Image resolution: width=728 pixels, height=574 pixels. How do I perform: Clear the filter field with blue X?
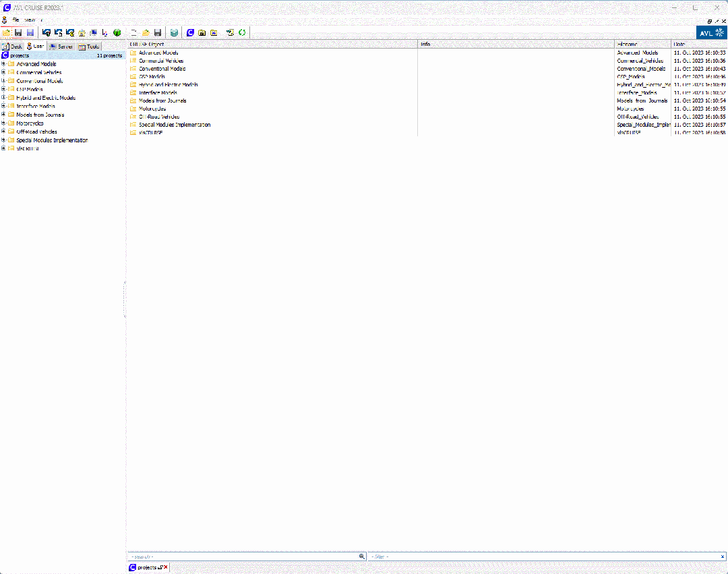coord(723,556)
